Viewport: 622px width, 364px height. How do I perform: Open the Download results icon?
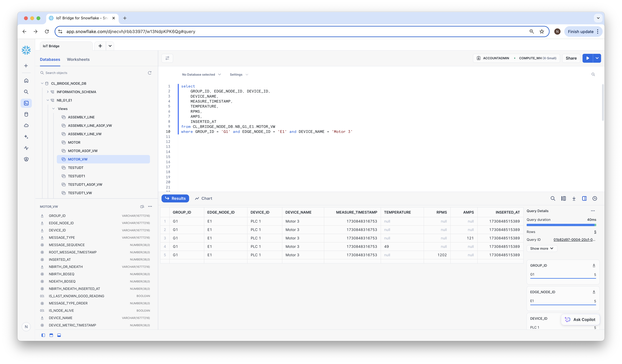(x=574, y=199)
